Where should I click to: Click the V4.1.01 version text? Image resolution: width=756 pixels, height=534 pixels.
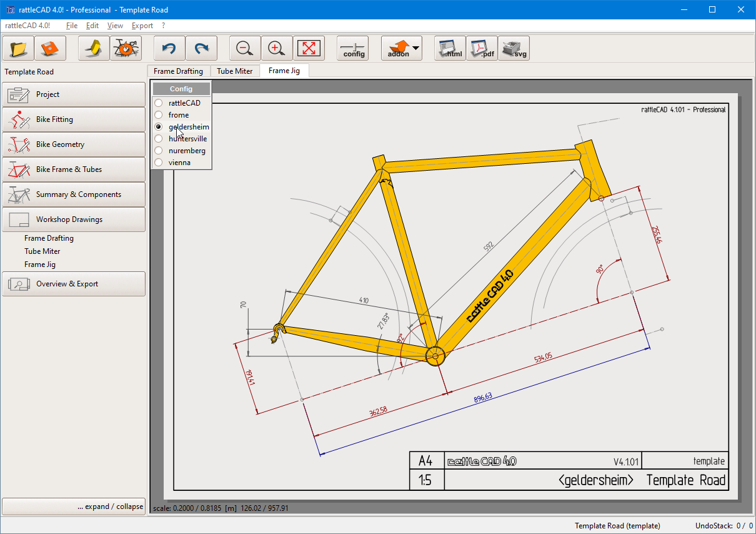626,462
